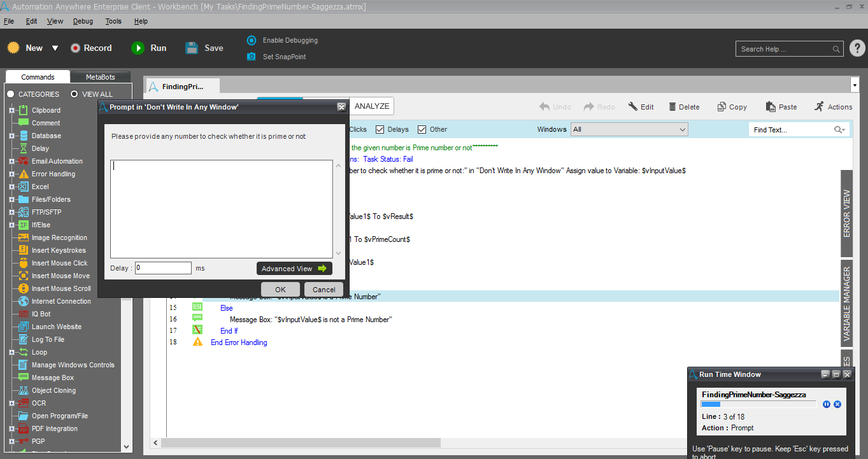This screenshot has height=459, width=868.
Task: Choose the Delay hourglass icon
Action: point(22,148)
